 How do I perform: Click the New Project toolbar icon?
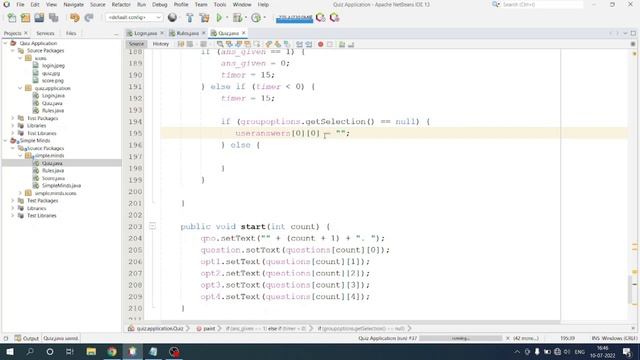(25, 18)
